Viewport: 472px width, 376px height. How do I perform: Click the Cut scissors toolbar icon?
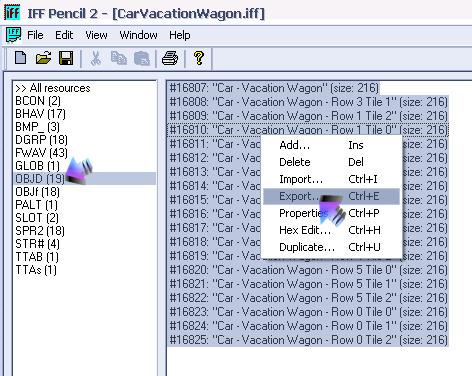pos(96,58)
